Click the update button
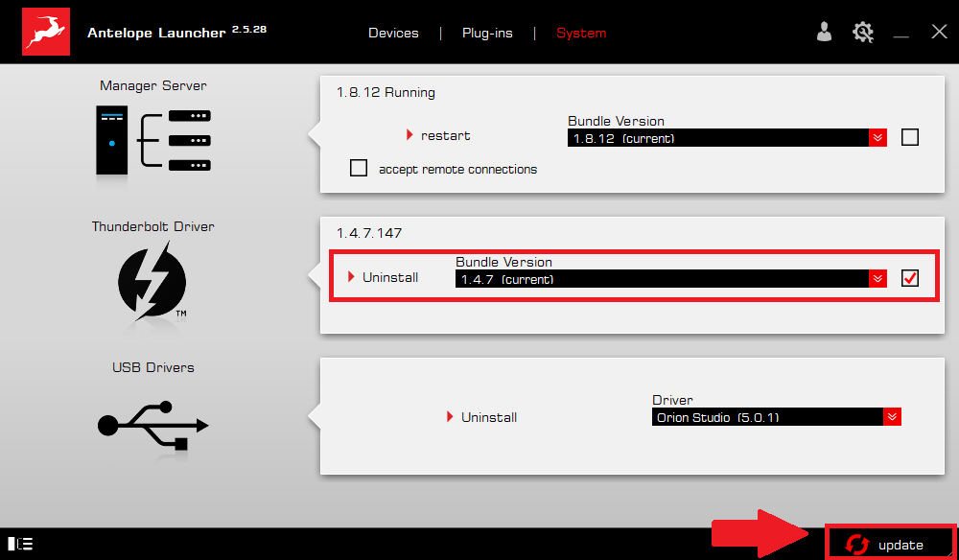Image resolution: width=959 pixels, height=560 pixels. click(x=892, y=543)
